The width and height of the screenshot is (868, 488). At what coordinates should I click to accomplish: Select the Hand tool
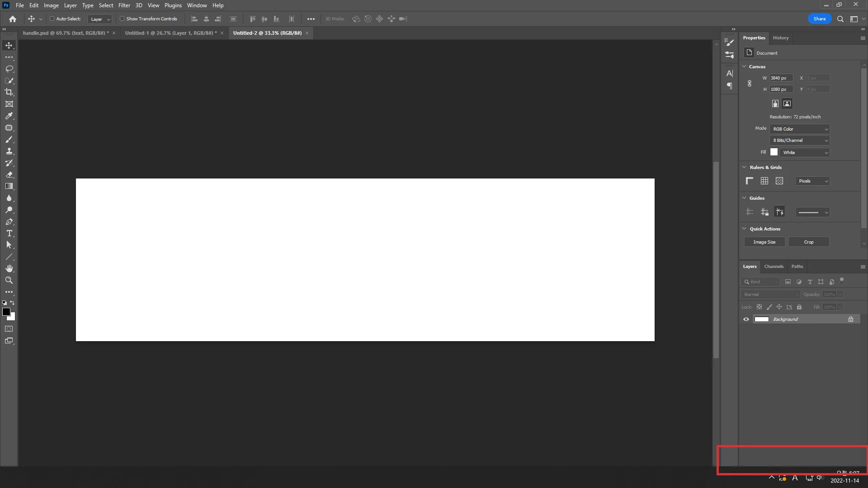[x=9, y=268]
